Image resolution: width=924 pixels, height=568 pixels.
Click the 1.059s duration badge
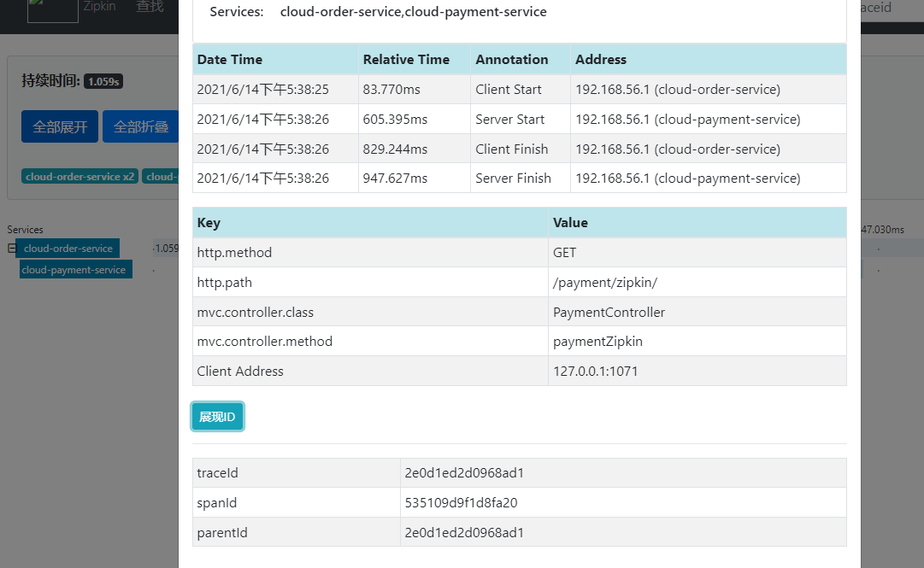click(103, 81)
